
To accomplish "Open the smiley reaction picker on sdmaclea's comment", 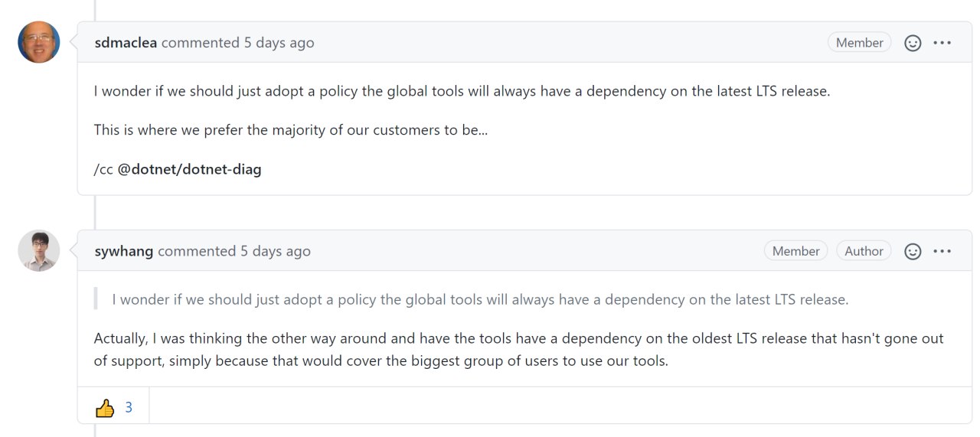I will coord(913,43).
